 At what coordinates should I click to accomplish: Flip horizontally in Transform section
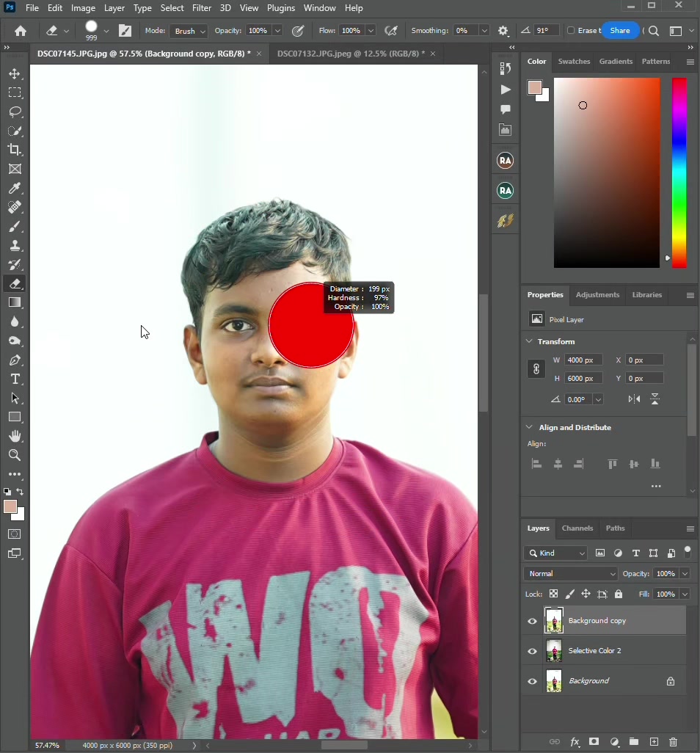[634, 399]
